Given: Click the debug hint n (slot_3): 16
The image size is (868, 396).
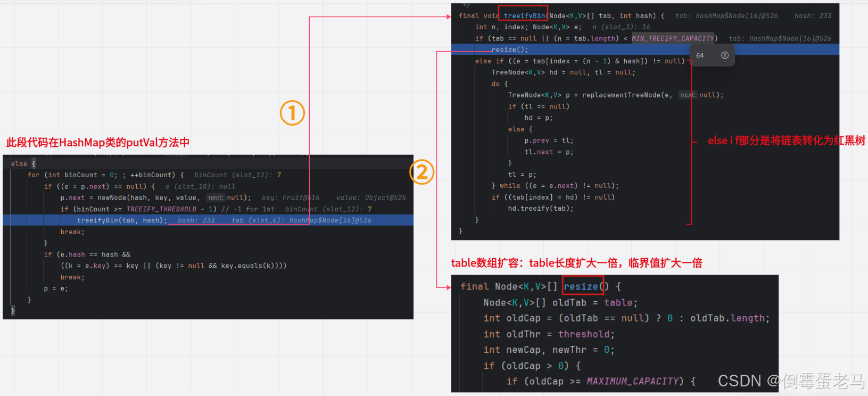Looking at the screenshot, I should (x=621, y=27).
